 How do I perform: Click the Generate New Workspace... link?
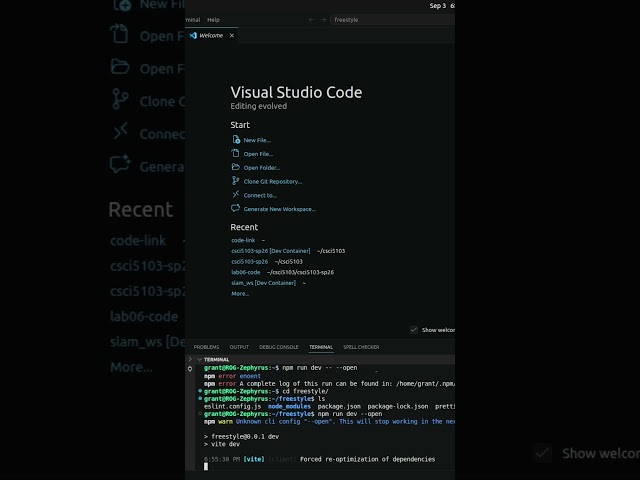tap(280, 209)
